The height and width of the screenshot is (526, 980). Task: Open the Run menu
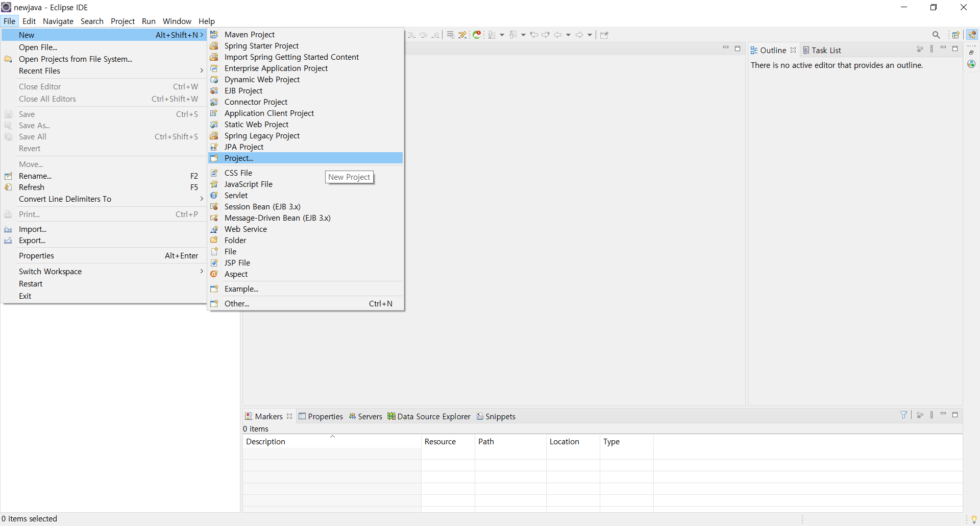(x=149, y=21)
